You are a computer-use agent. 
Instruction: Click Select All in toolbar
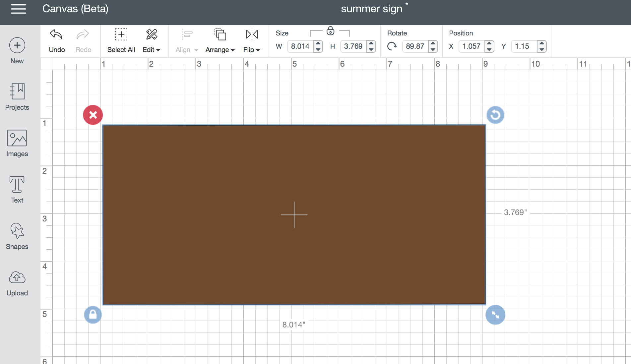121,41
